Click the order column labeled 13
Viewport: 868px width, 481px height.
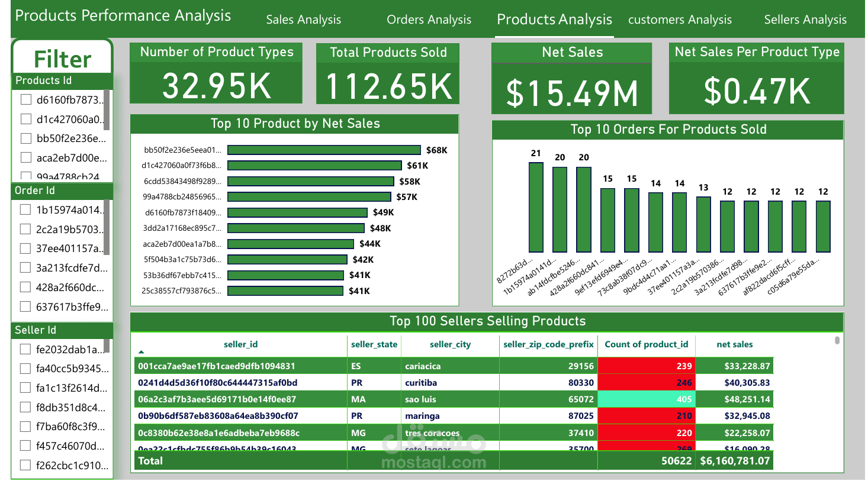[x=703, y=225]
